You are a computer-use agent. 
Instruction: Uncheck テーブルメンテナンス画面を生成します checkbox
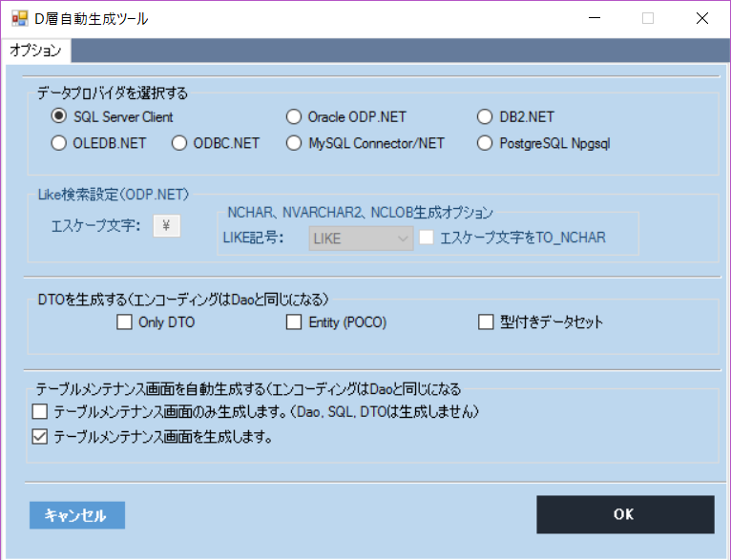tap(40, 437)
